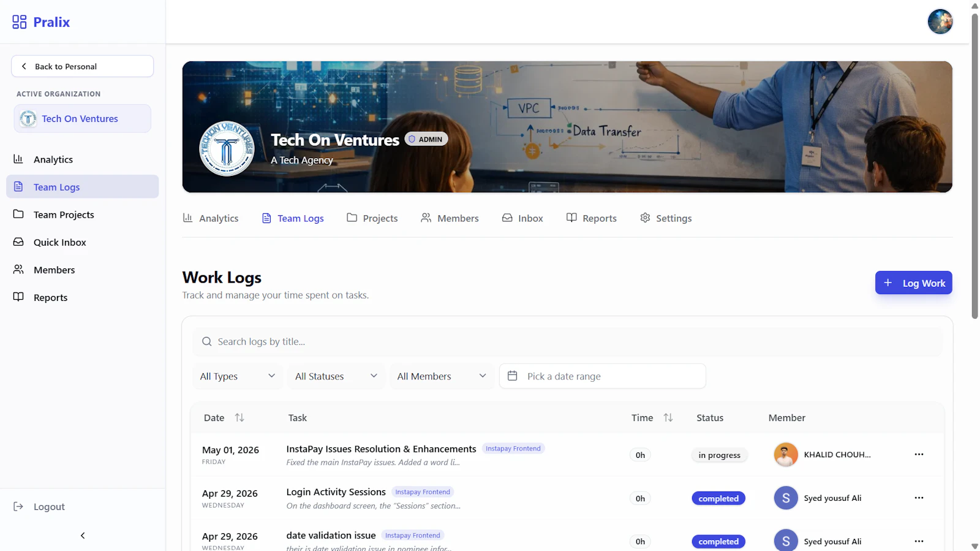This screenshot has width=980, height=551.
Task: Click the Status column header
Action: tap(710, 417)
